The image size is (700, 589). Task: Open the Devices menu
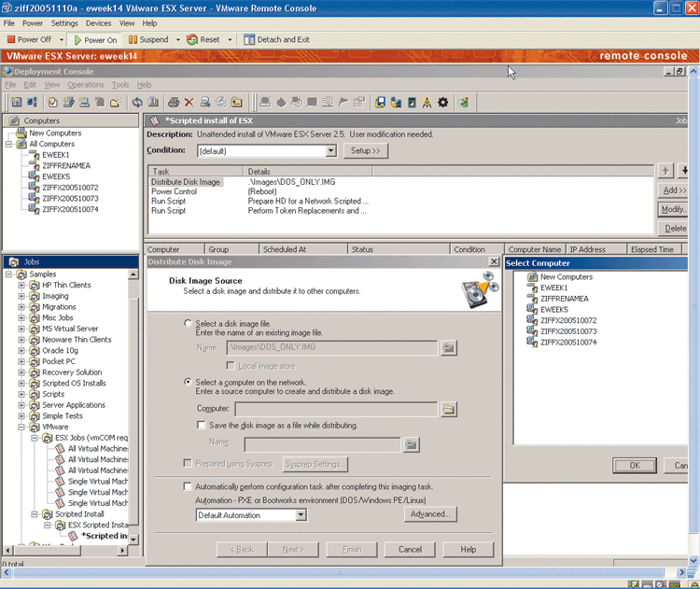click(98, 23)
